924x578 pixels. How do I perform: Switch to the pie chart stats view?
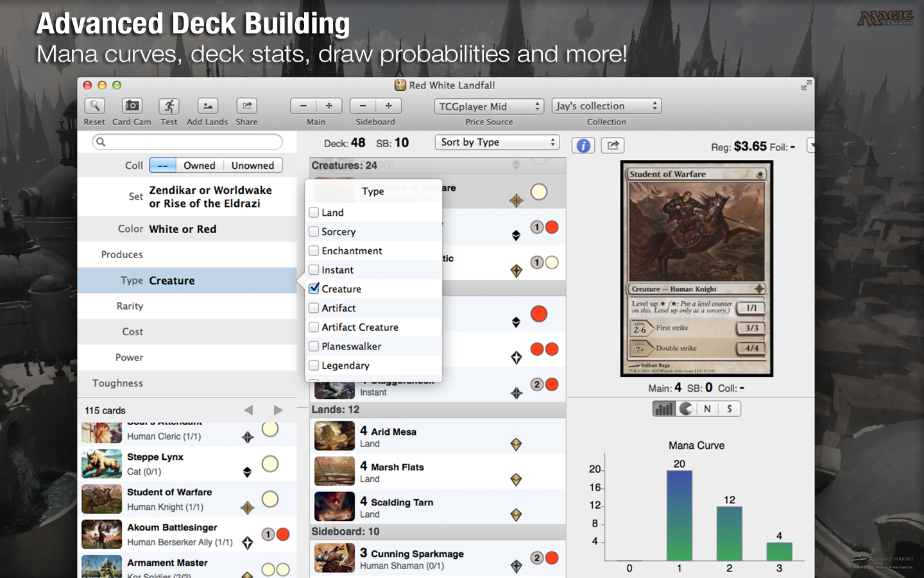point(686,408)
